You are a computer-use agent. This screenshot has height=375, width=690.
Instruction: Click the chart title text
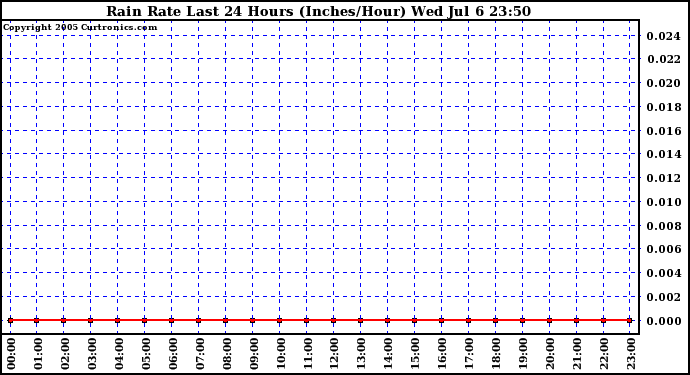[x=319, y=11]
